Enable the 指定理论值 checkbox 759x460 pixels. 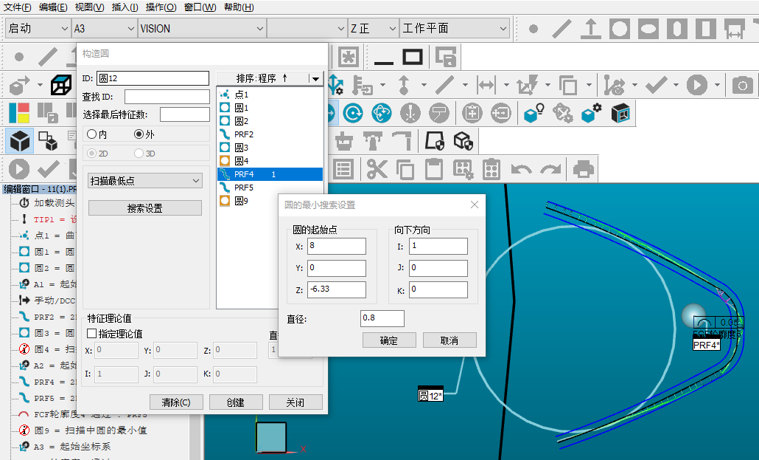93,333
